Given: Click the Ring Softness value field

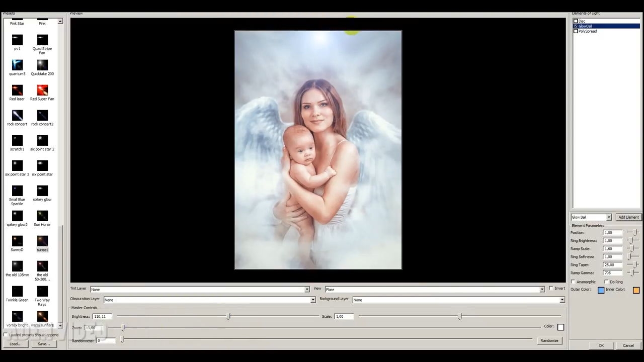Looking at the screenshot, I should [613, 257].
